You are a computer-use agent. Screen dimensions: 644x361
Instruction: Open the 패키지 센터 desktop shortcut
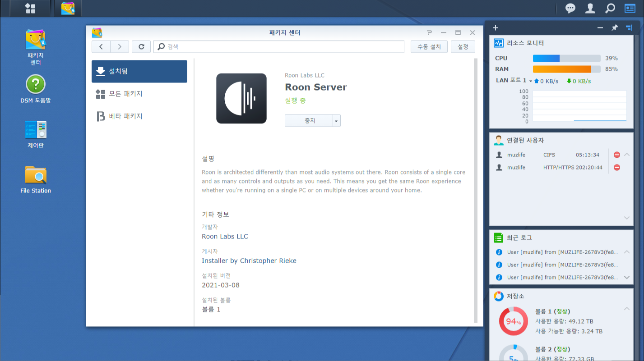pyautogui.click(x=36, y=47)
